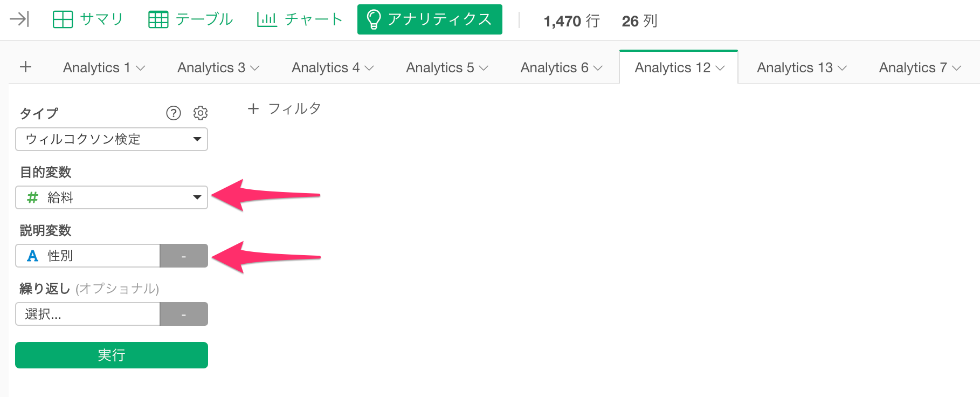
Task: Open the チャート chart view
Action: [300, 19]
